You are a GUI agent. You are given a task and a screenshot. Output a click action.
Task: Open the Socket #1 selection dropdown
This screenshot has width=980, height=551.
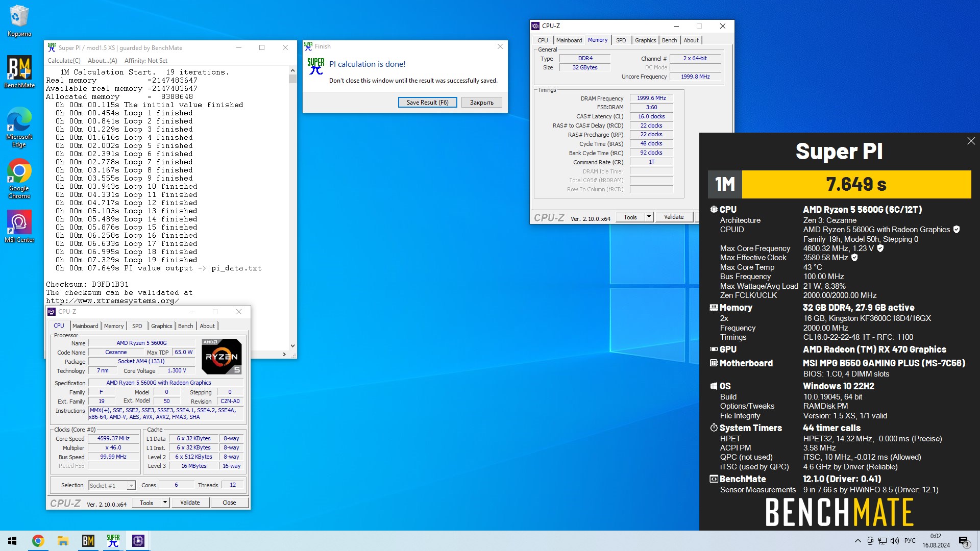coord(112,486)
